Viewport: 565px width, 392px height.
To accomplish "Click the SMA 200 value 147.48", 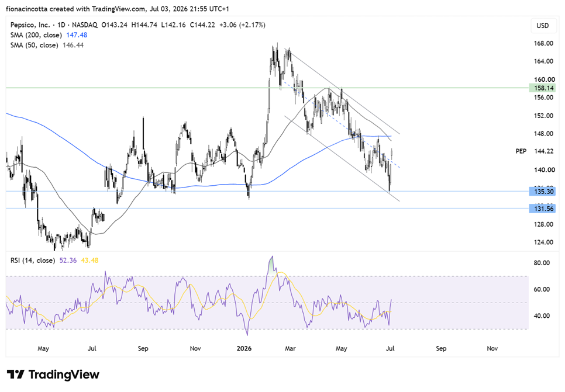I will point(77,35).
